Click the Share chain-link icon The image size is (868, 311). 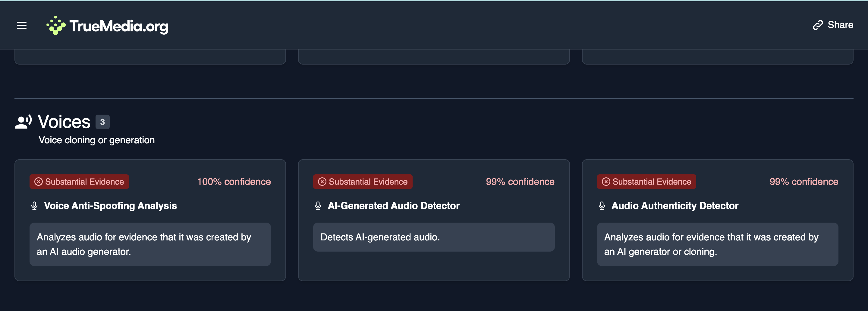pos(818,25)
